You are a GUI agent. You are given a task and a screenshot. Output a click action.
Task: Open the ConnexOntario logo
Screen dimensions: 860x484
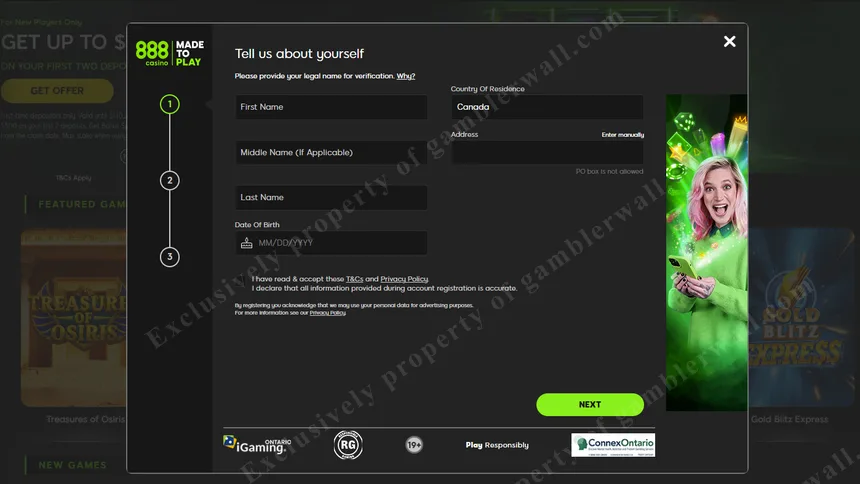coord(613,445)
